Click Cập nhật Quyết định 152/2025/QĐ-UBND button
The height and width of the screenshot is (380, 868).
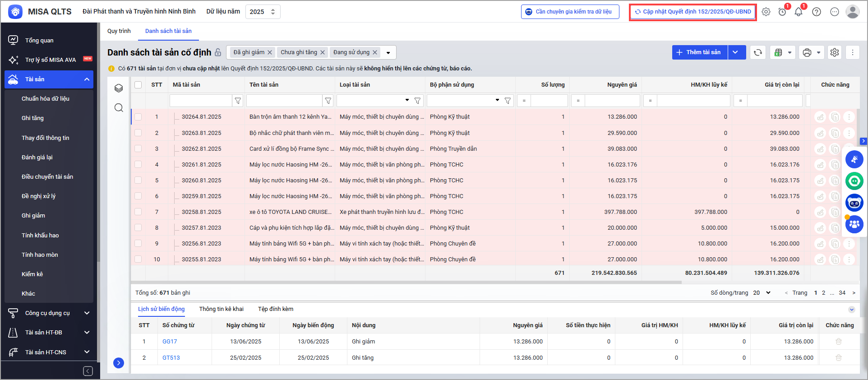pyautogui.click(x=693, y=12)
